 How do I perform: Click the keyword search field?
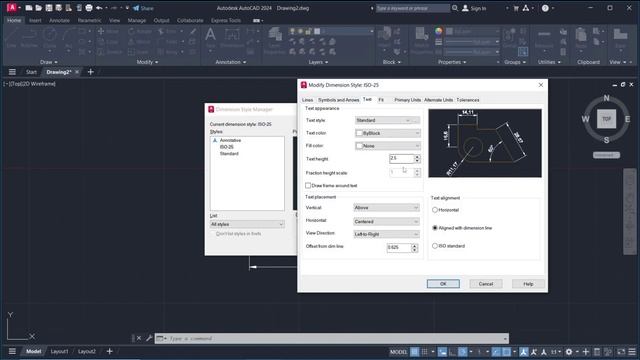tap(412, 8)
